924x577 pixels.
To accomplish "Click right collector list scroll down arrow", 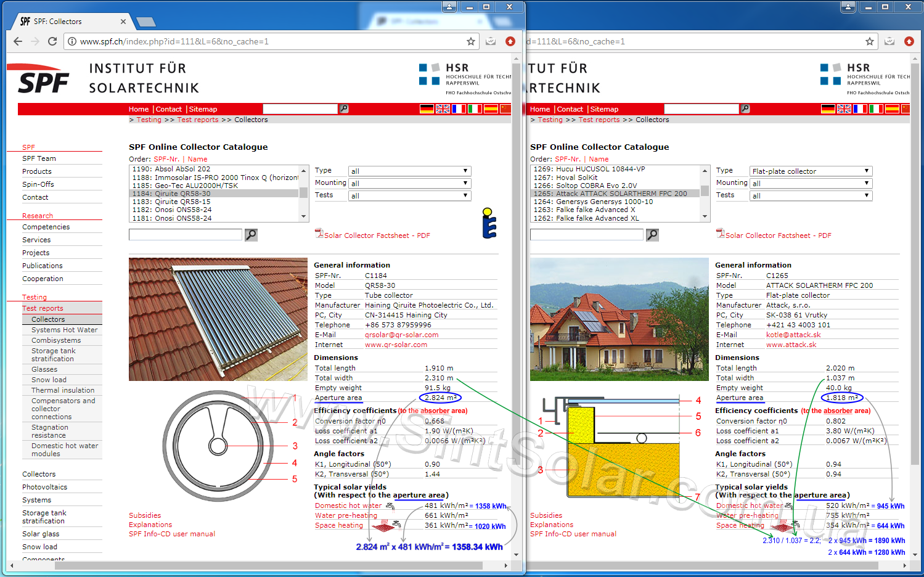I will 705,217.
